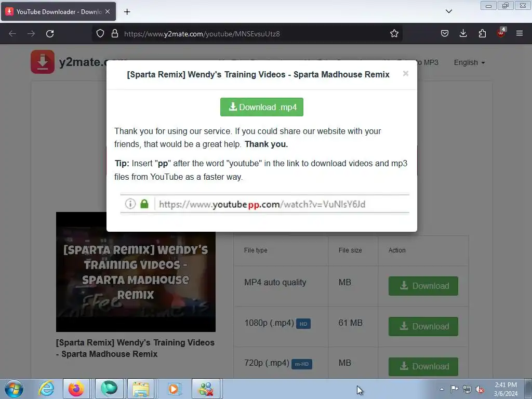Image resolution: width=532 pixels, height=399 pixels.
Task: Open the green globe browser taskbar icon
Action: pos(109,389)
